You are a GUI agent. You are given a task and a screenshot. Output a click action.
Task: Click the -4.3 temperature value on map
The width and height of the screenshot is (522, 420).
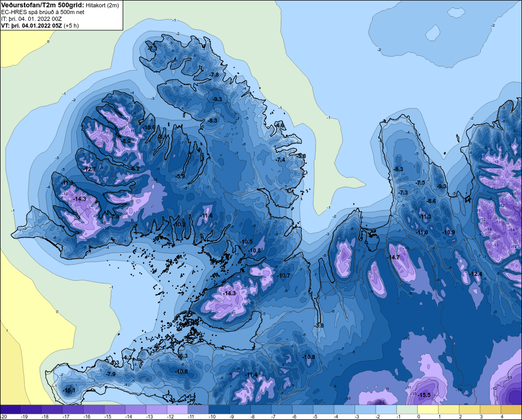pyautogui.click(x=127, y=357)
